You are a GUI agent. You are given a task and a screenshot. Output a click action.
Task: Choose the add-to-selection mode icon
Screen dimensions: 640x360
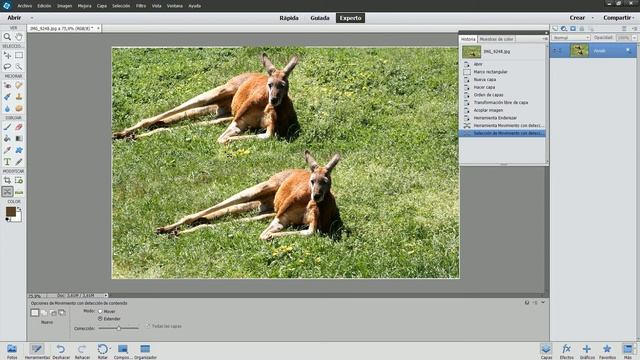tap(44, 313)
